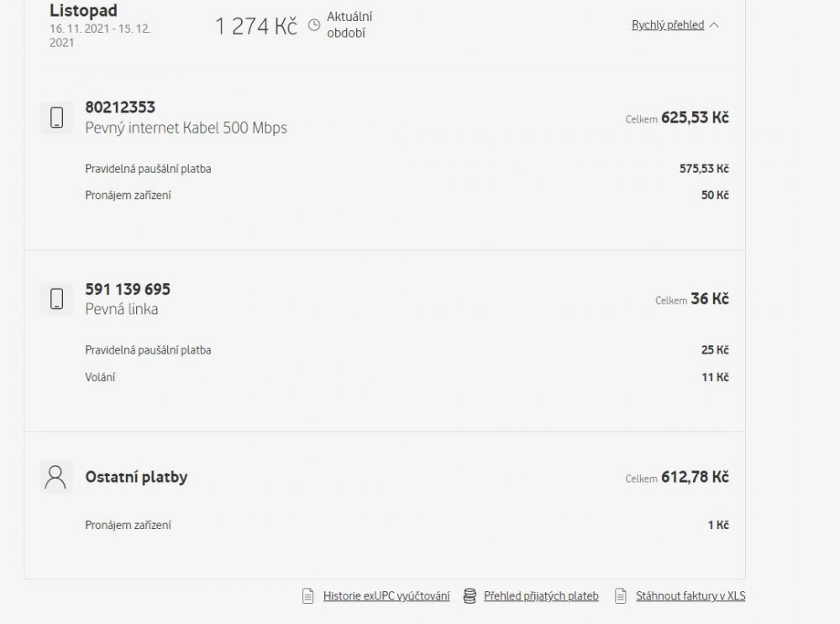
Task: Click the coins icon for Přehled přijatých plateb
Action: pyautogui.click(x=470, y=596)
